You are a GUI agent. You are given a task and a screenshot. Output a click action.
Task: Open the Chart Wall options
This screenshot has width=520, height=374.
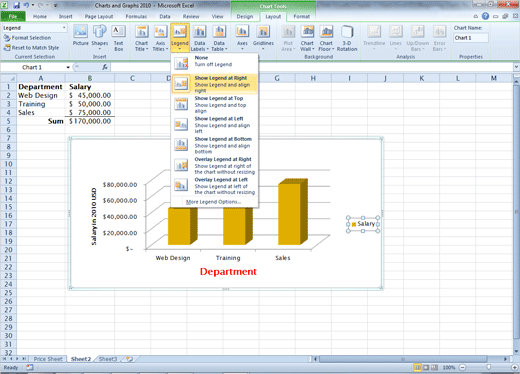[x=307, y=38]
